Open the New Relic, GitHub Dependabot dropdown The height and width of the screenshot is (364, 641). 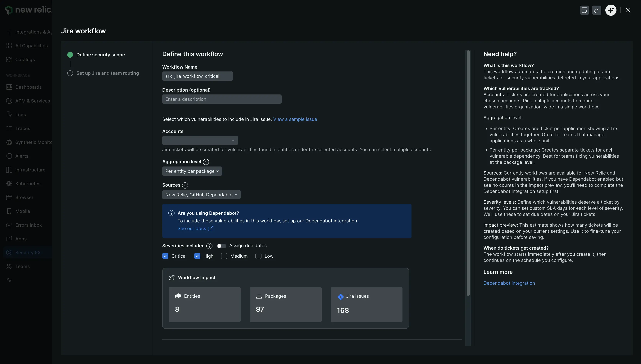click(x=201, y=195)
